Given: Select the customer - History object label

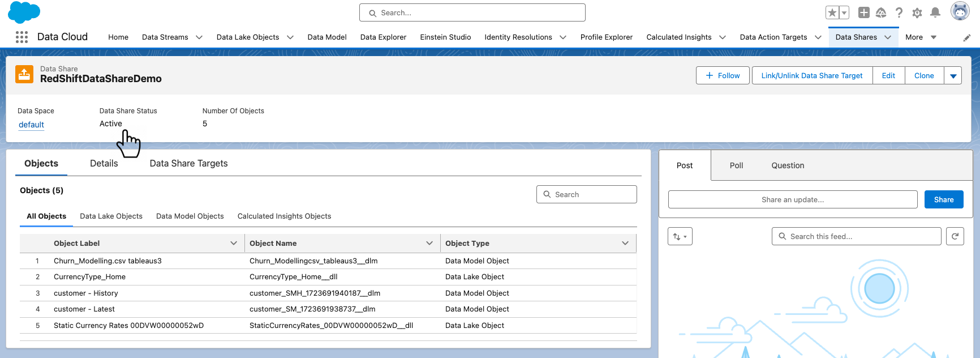Looking at the screenshot, I should click(86, 293).
